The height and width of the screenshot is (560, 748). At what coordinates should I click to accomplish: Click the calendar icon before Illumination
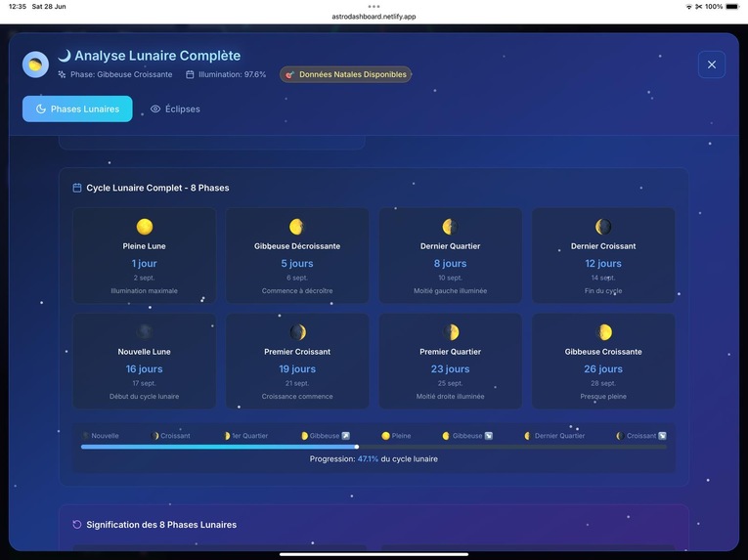pyautogui.click(x=190, y=74)
